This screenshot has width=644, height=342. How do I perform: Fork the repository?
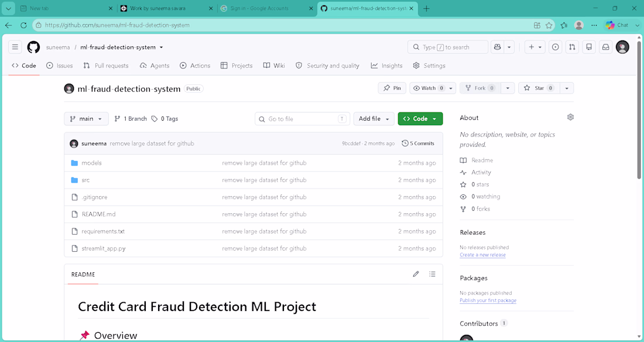coord(480,88)
